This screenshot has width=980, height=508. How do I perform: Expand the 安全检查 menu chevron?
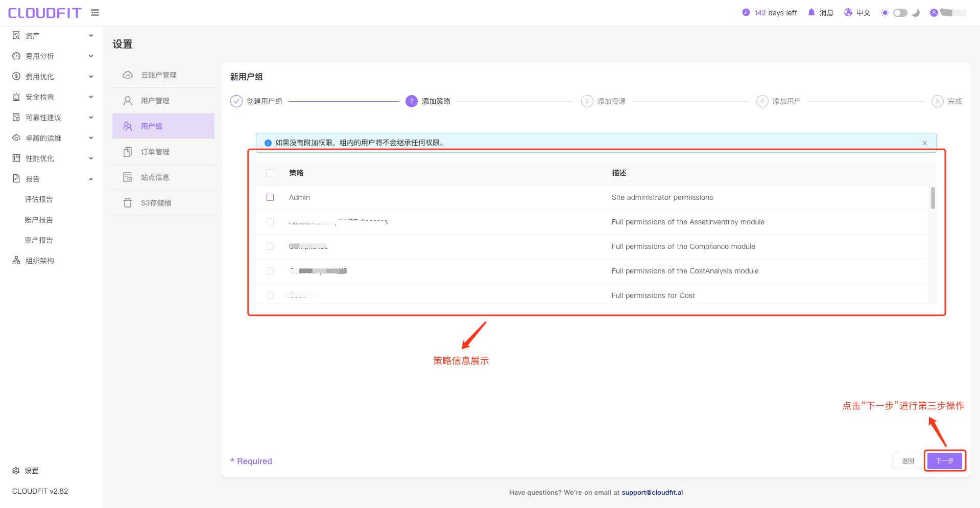pos(91,97)
